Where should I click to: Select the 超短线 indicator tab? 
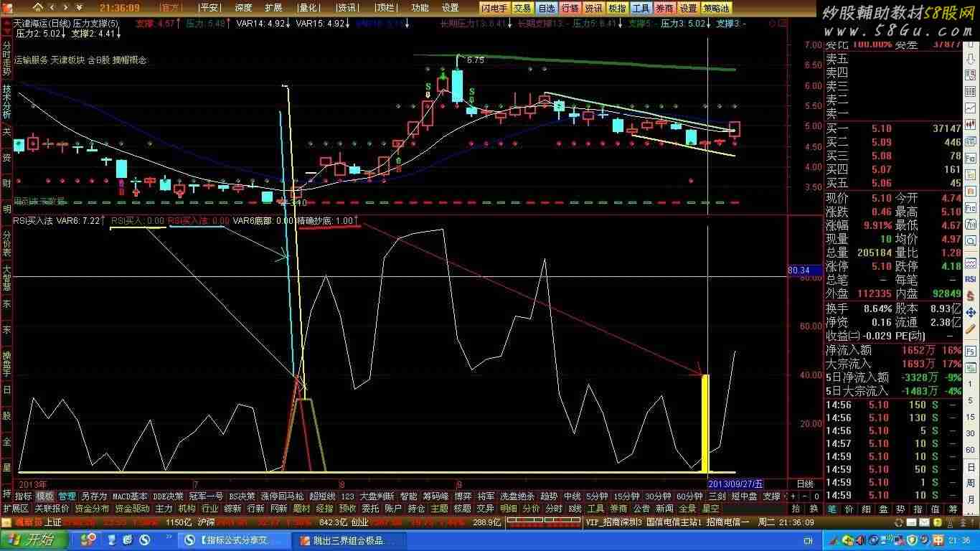[322, 496]
